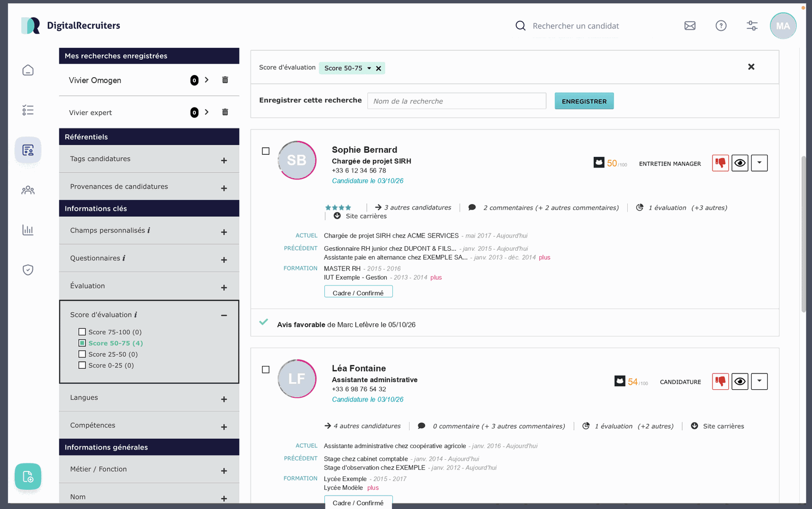Click the ENREGISTRER button
The height and width of the screenshot is (509, 812).
(584, 101)
